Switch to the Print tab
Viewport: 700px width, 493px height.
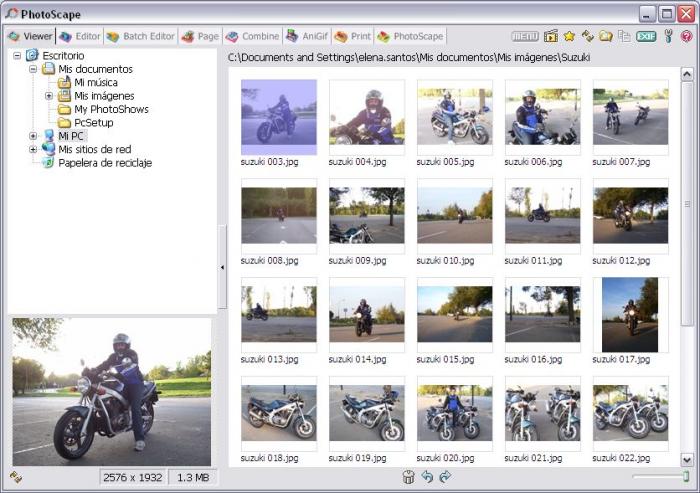[352, 36]
